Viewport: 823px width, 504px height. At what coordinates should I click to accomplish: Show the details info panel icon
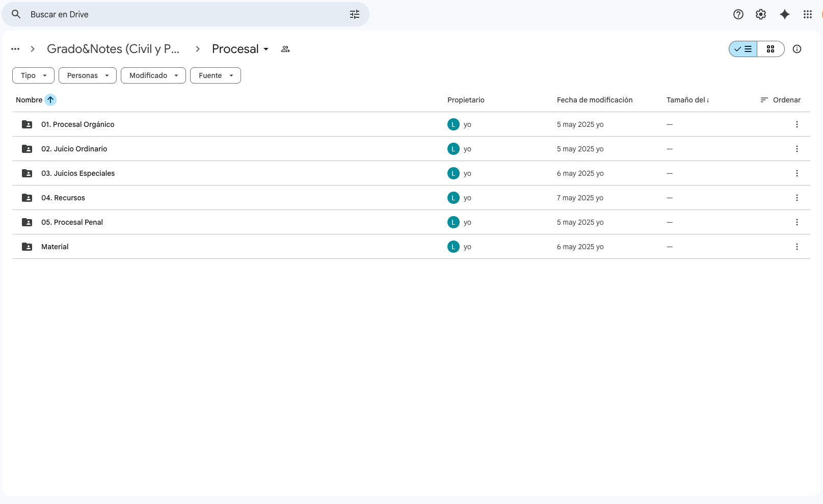797,49
